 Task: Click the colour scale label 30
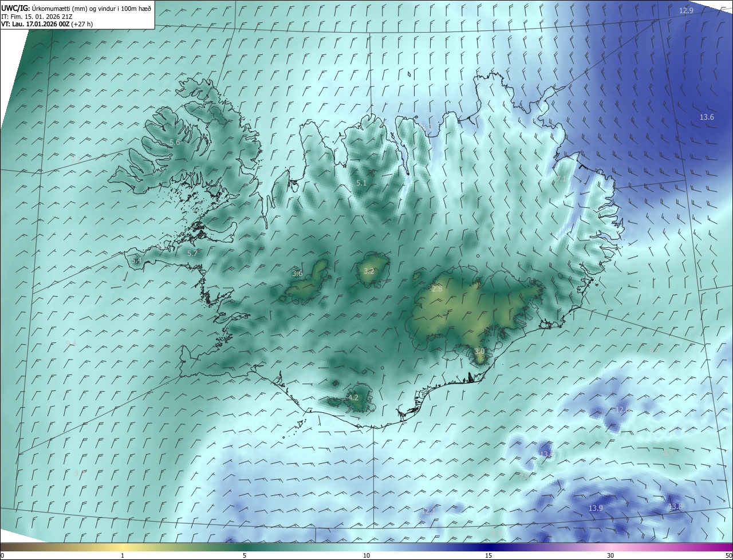(610, 556)
